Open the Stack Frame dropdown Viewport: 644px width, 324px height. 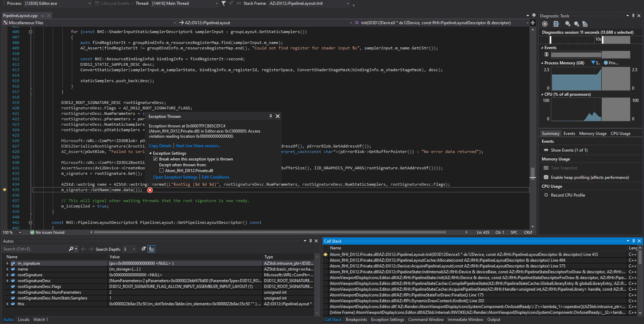pos(348,3)
